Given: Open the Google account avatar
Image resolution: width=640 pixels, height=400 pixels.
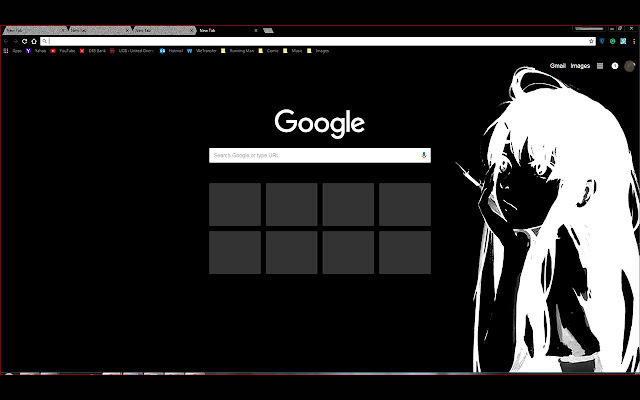Looking at the screenshot, I should [x=630, y=66].
